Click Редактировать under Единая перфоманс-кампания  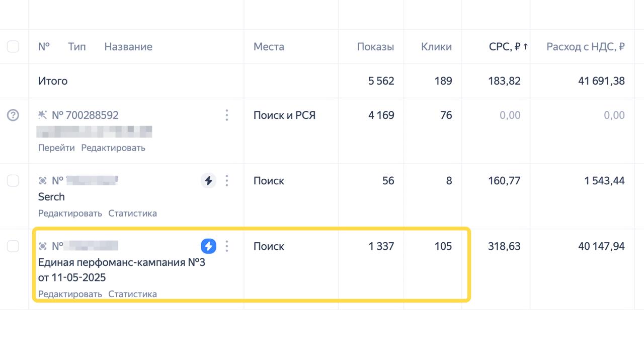point(70,294)
